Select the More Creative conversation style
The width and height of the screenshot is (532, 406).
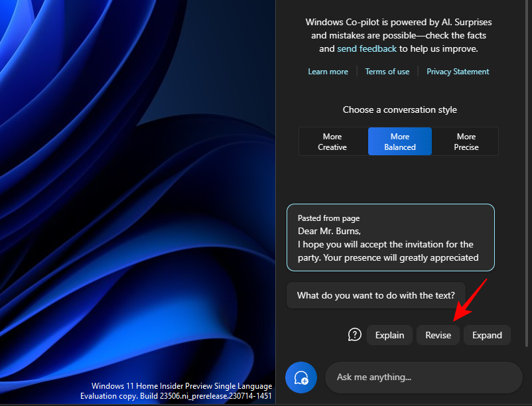tap(332, 141)
